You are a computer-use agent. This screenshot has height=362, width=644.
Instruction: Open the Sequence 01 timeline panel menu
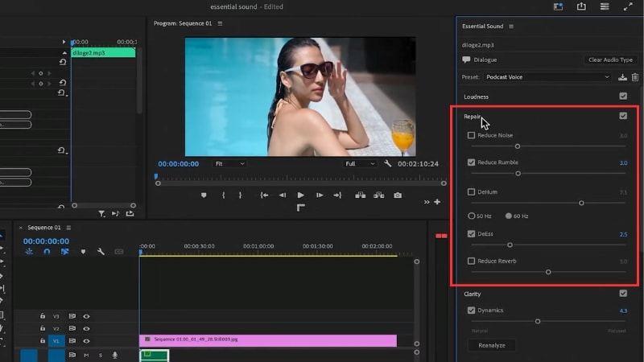click(68, 228)
